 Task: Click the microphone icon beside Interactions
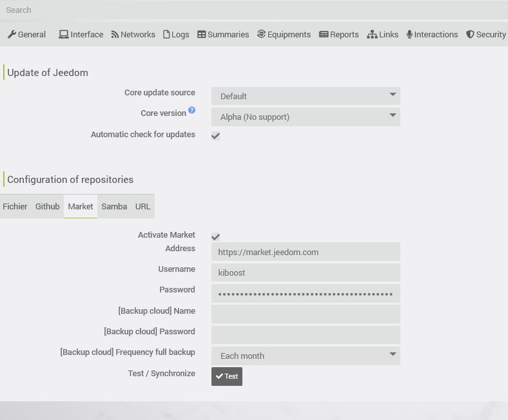(409, 35)
